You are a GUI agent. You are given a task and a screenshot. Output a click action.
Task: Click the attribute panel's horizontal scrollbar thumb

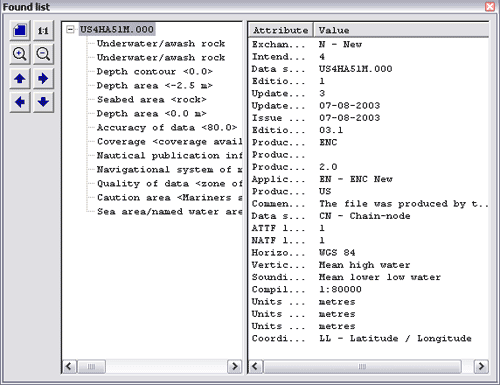pyautogui.click(x=362, y=366)
